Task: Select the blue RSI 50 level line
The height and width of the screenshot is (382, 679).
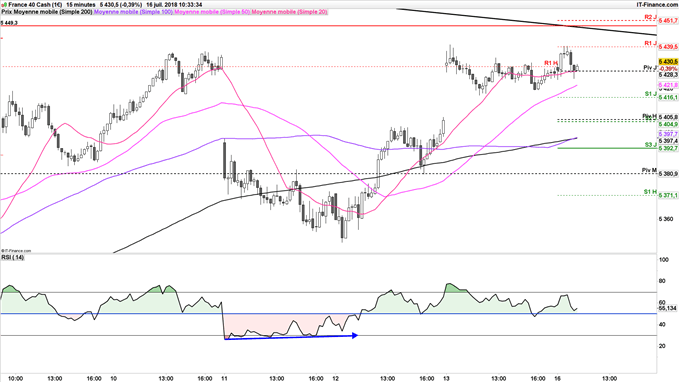Action: tap(328, 314)
